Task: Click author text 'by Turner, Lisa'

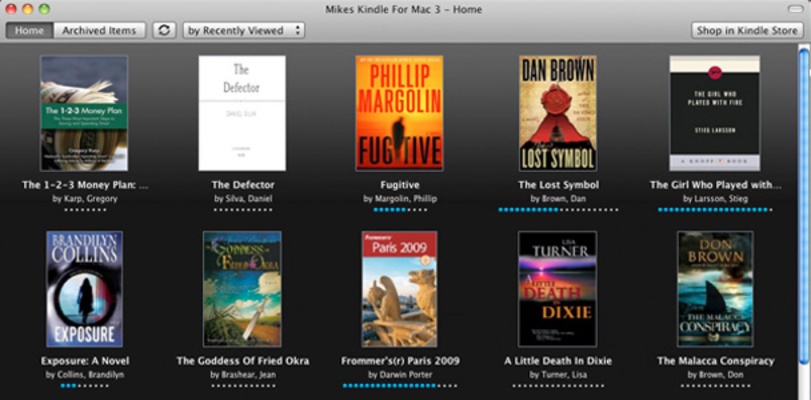Action: tap(558, 375)
